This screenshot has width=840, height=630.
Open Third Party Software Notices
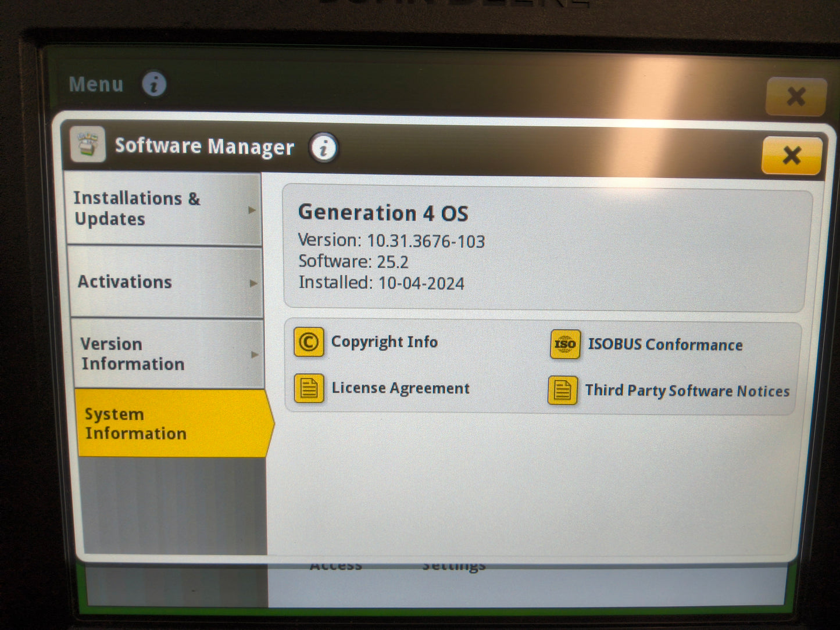(686, 391)
